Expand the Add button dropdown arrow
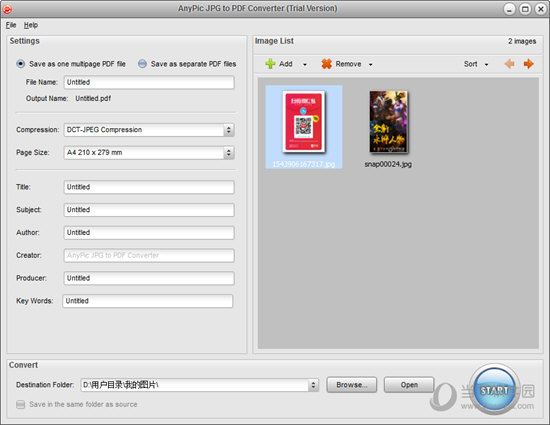The image size is (550, 425). (305, 65)
